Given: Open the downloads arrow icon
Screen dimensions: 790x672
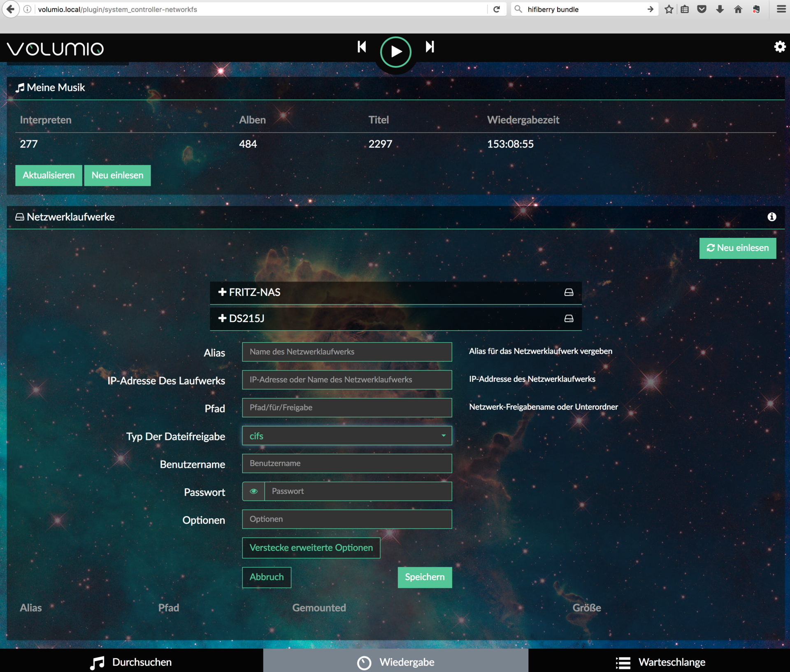Looking at the screenshot, I should point(720,9).
